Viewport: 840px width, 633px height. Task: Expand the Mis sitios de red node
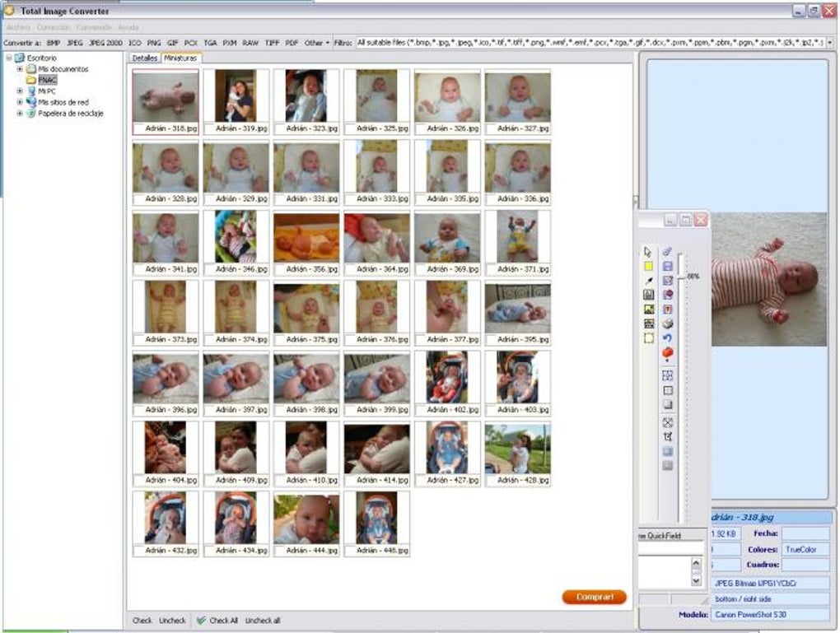(x=20, y=102)
